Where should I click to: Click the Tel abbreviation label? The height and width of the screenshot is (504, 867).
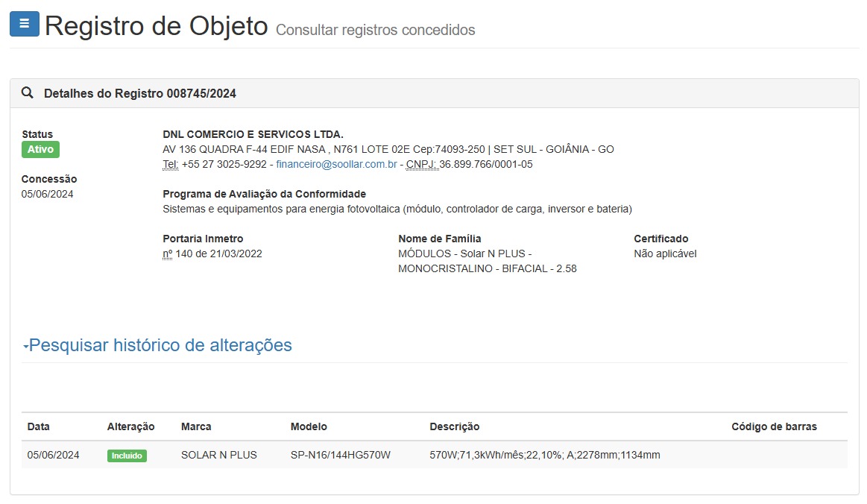click(x=170, y=164)
